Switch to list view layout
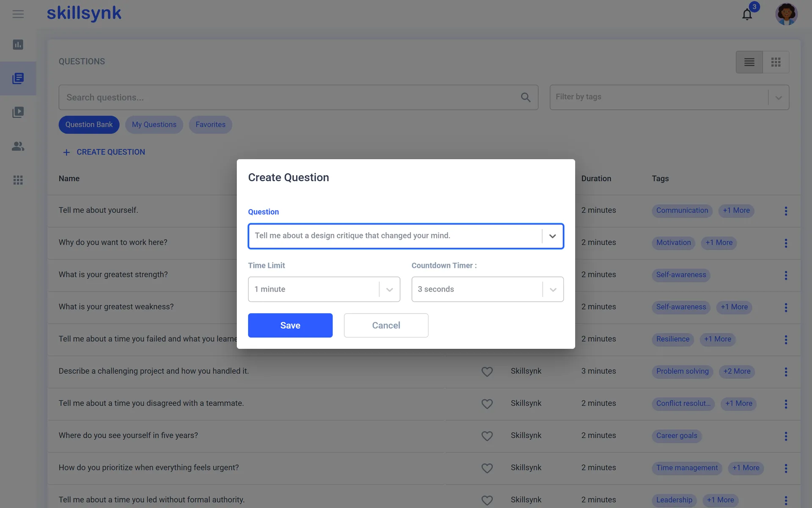This screenshot has height=508, width=812. tap(749, 62)
